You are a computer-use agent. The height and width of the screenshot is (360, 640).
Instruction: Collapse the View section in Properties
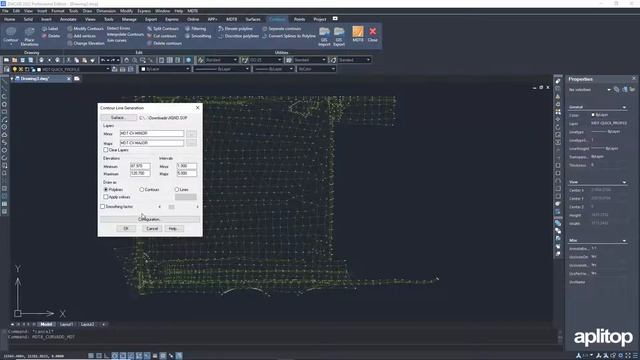tap(624, 182)
